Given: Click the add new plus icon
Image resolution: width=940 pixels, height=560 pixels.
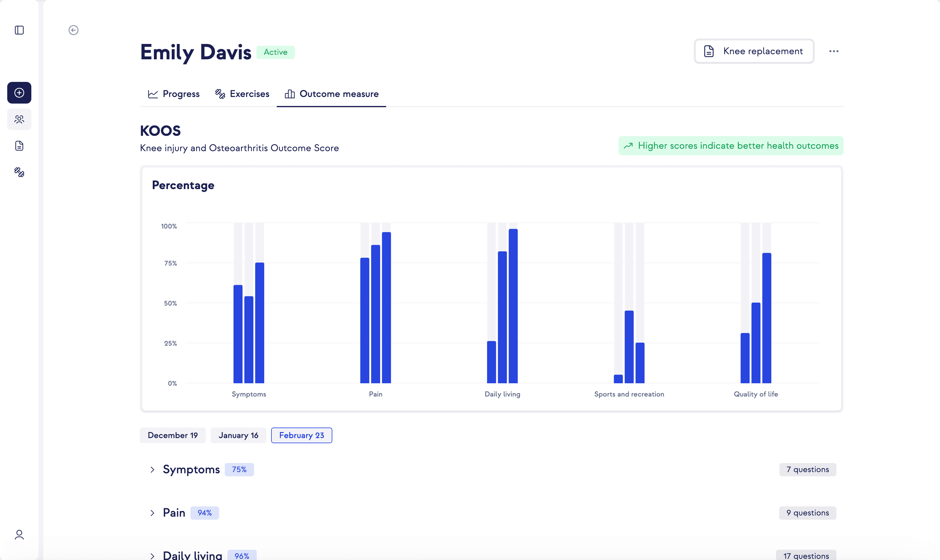Looking at the screenshot, I should pyautogui.click(x=19, y=93).
